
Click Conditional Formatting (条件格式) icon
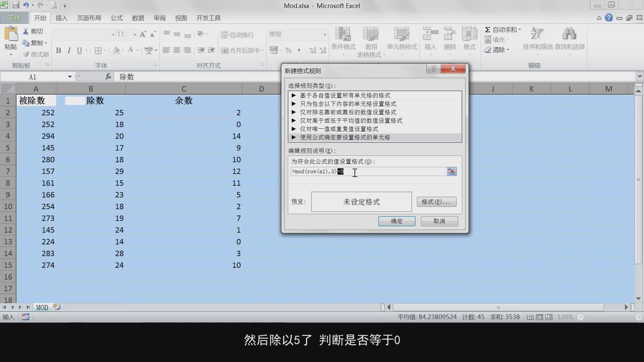coord(343,35)
